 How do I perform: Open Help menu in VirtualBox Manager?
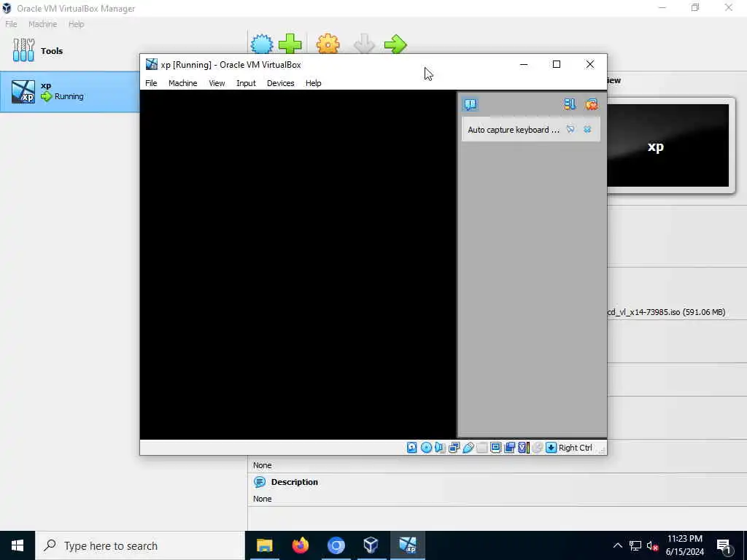pyautogui.click(x=76, y=24)
